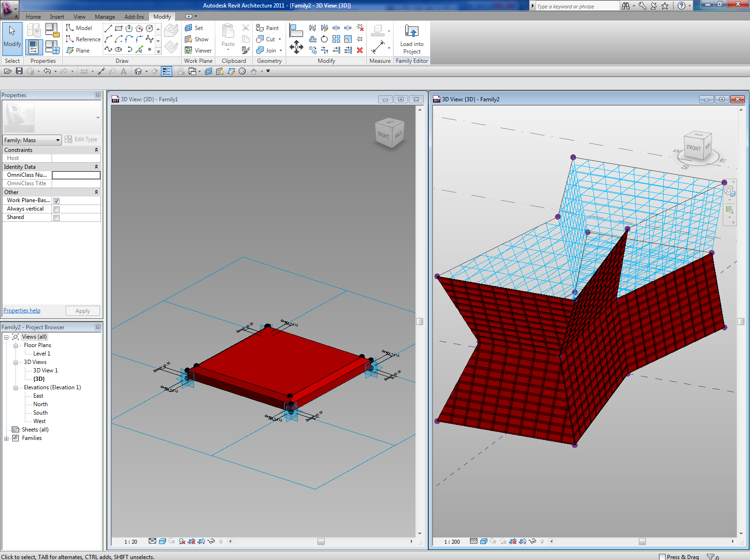The image size is (750, 560).
Task: Open the Insert ribbon tab
Action: point(57,17)
